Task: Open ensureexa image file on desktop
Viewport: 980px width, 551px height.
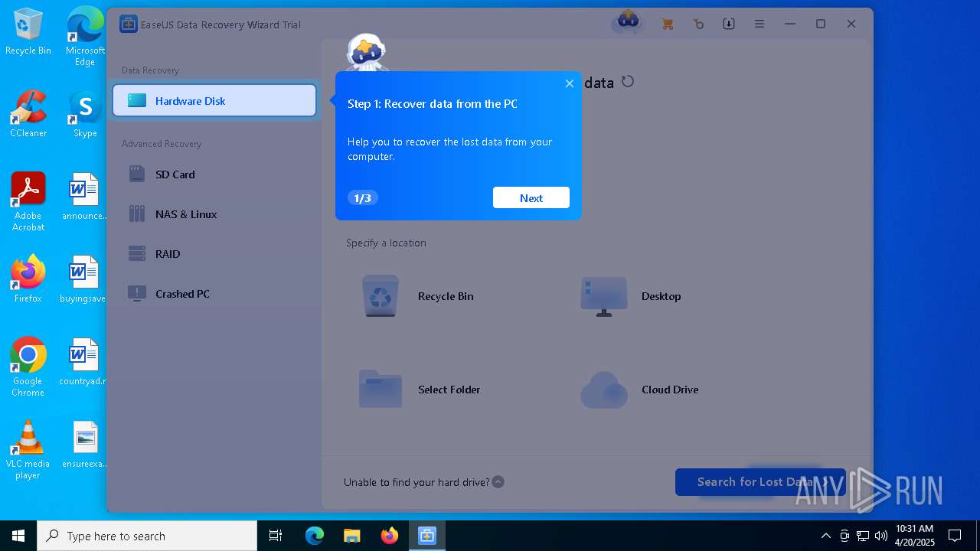Action: click(x=85, y=445)
